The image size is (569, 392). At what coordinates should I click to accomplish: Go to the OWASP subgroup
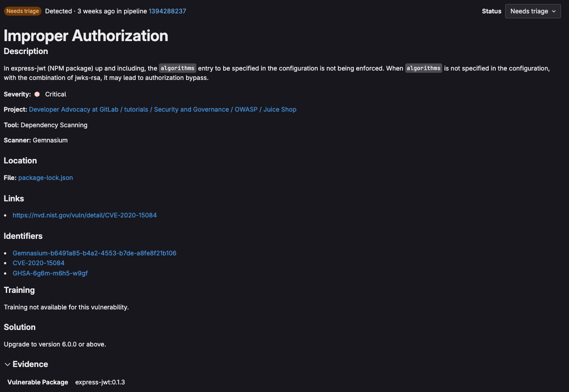[245, 109]
